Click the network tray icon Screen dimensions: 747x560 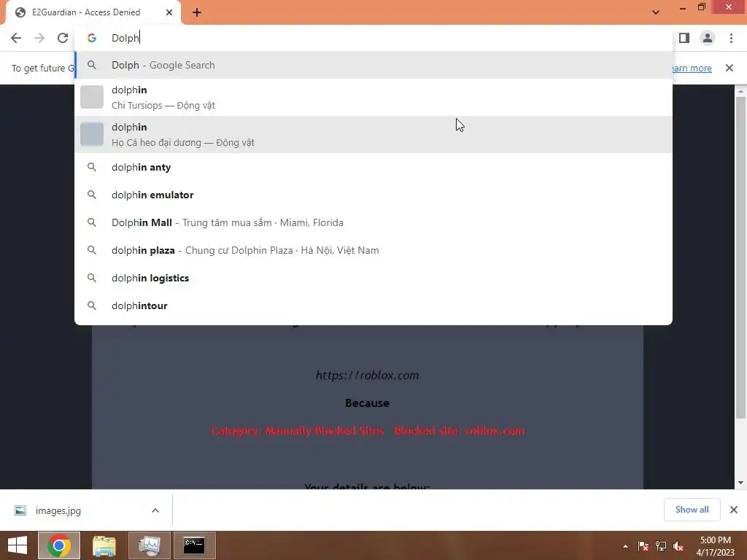[x=661, y=546]
